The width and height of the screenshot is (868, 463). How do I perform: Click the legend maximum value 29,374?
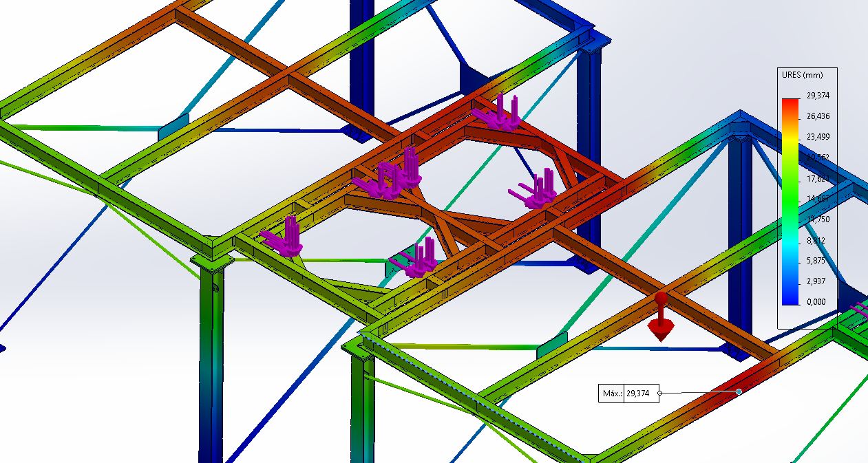coord(817,96)
